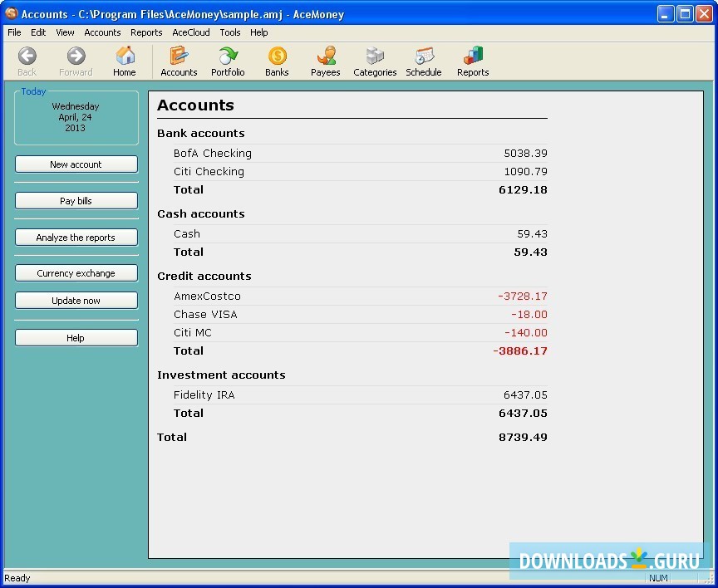Open the Fidelity IRA investment account
The height and width of the screenshot is (588, 718).
204,394
